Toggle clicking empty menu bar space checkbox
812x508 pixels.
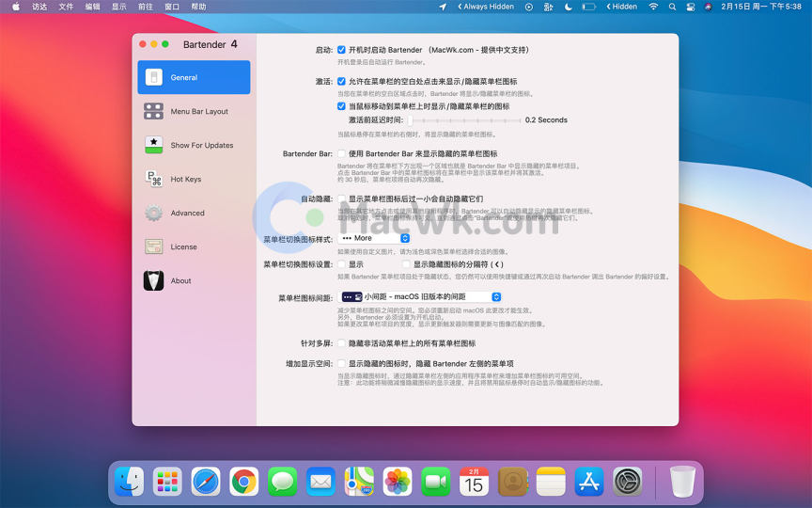pyautogui.click(x=341, y=82)
